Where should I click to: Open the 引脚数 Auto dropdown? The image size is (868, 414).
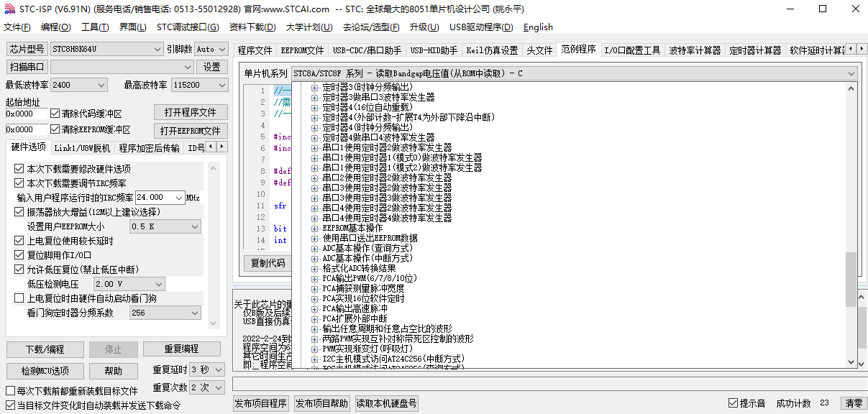pyautogui.click(x=210, y=49)
